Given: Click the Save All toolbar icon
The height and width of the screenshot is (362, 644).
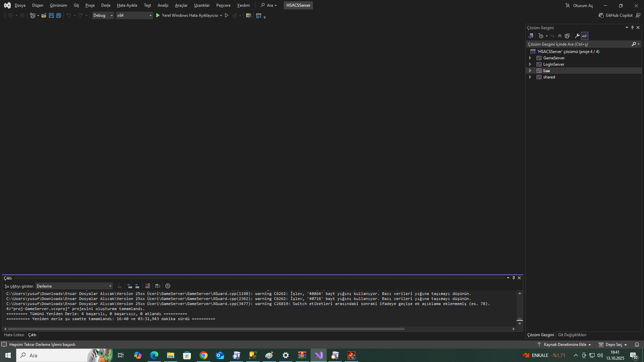Looking at the screenshot, I should [x=59, y=15].
